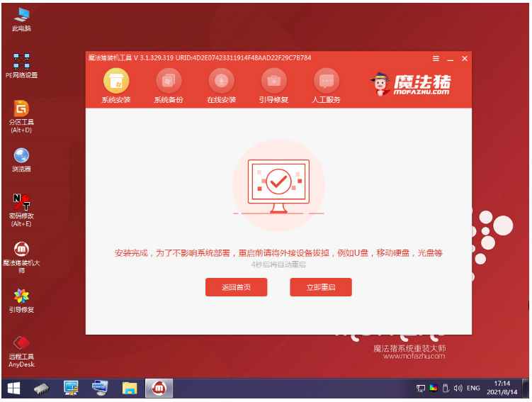Click the ENG language indicator
The image size is (532, 402).
(472, 389)
